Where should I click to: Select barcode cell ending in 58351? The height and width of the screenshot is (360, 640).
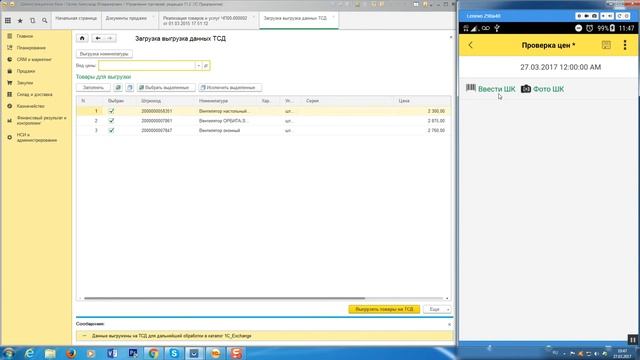click(x=157, y=111)
